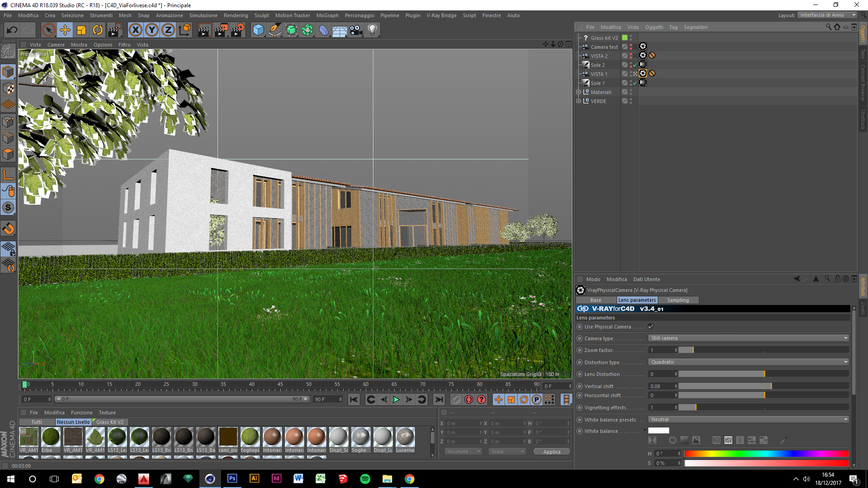Open the Distortion type Quadratic dropdown
Screen dimensions: 868x488
(749, 362)
